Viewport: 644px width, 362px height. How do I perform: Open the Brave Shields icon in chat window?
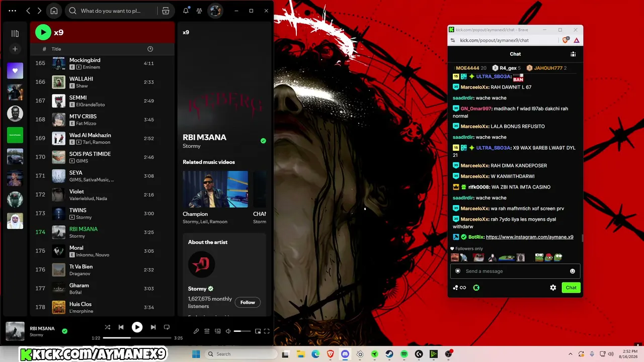(x=566, y=40)
